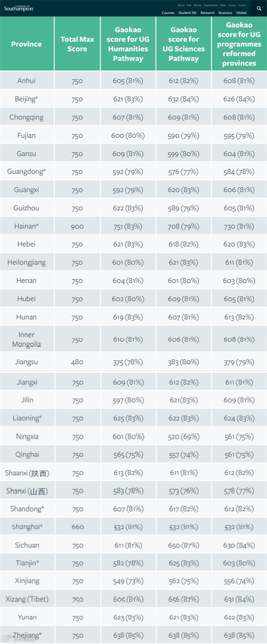Open the Business nav item
The width and height of the screenshot is (267, 644).
(225, 13)
